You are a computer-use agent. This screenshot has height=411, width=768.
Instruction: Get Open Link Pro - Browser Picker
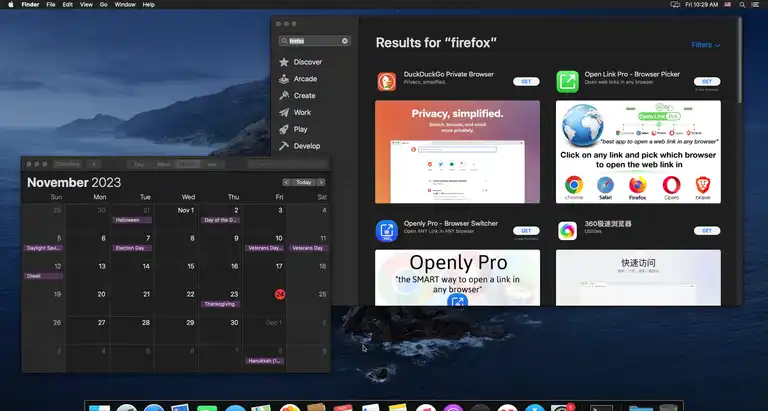coord(707,82)
